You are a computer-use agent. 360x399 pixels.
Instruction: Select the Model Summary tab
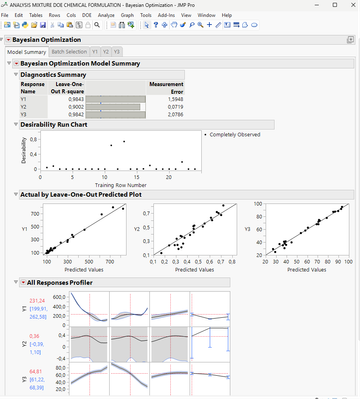click(x=26, y=52)
